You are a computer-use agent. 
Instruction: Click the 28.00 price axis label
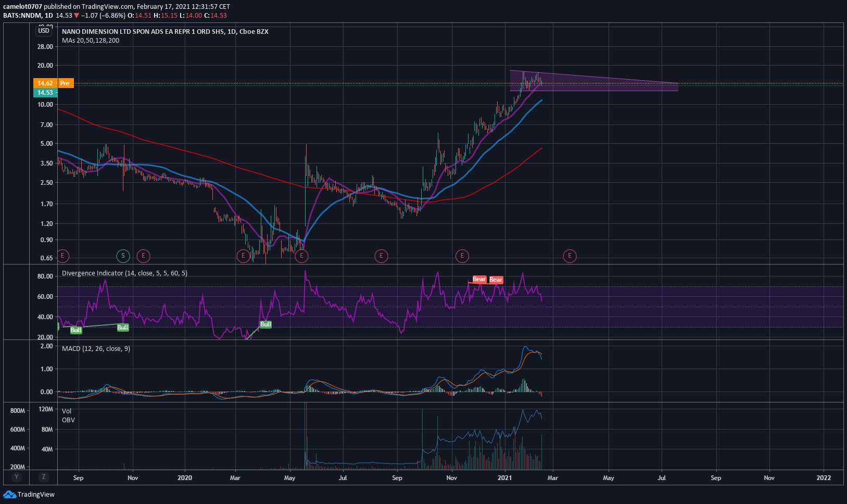pos(45,46)
